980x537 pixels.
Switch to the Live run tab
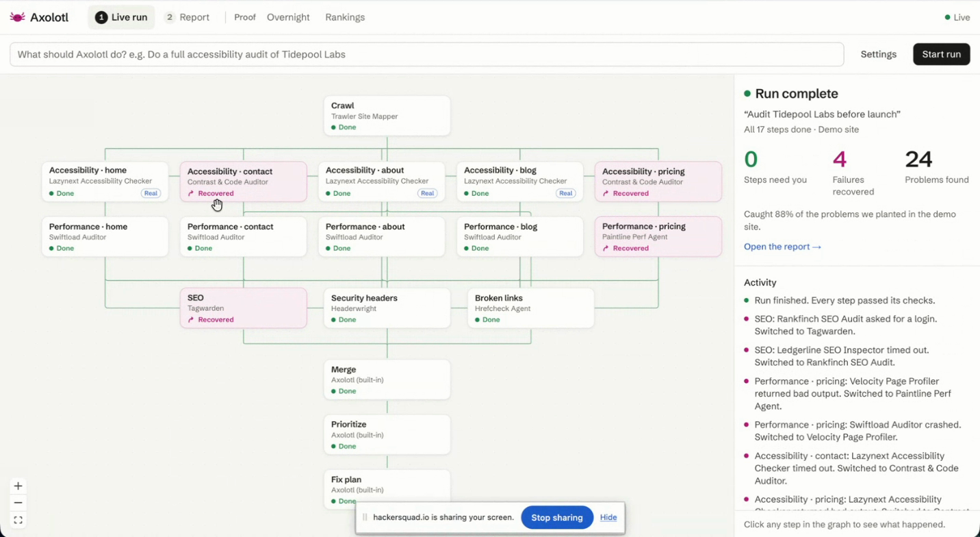point(121,17)
